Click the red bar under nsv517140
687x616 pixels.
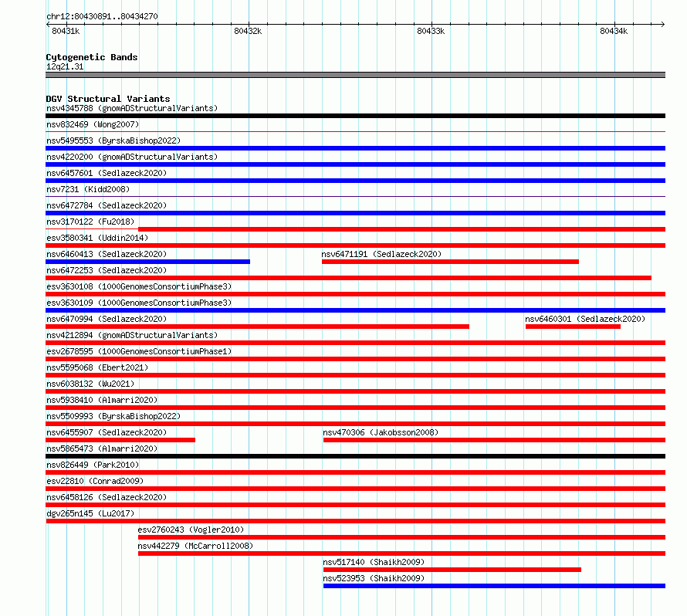click(x=452, y=570)
